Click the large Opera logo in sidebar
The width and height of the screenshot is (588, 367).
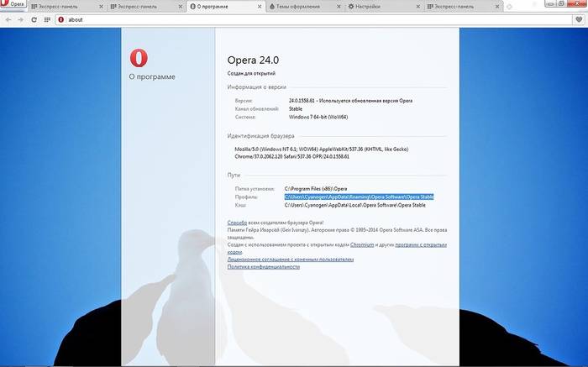coord(139,57)
